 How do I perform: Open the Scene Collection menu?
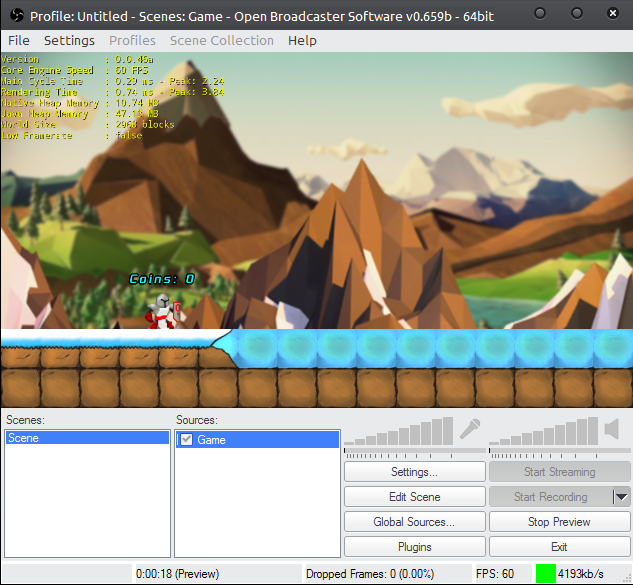222,40
